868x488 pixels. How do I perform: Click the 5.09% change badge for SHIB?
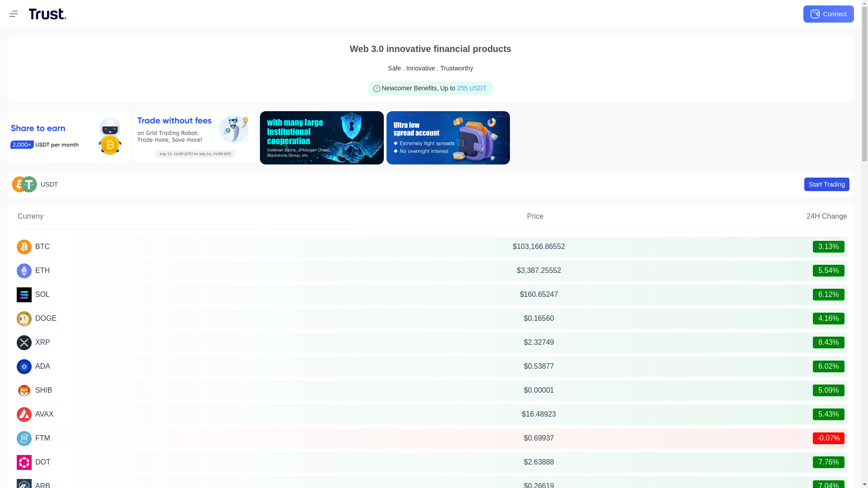(828, 390)
